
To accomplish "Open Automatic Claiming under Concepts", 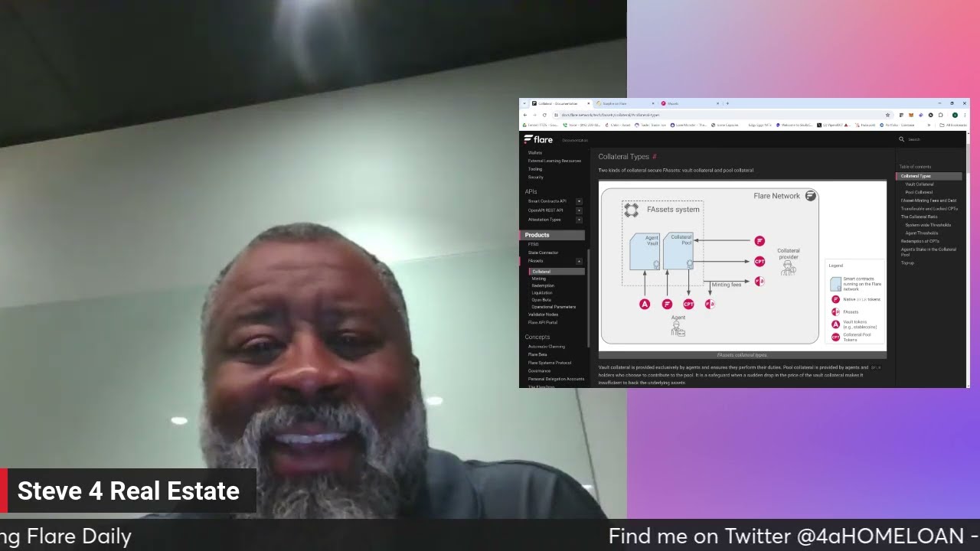I will coord(546,347).
